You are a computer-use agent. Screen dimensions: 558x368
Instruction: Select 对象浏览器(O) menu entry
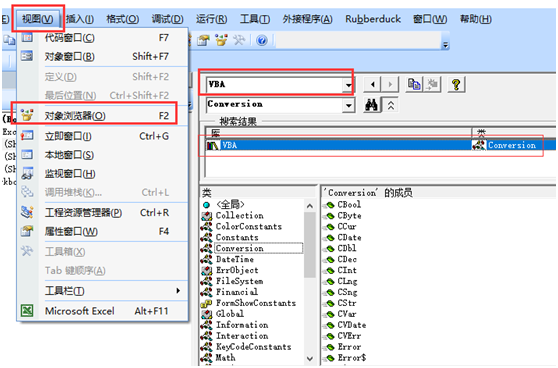point(102,116)
